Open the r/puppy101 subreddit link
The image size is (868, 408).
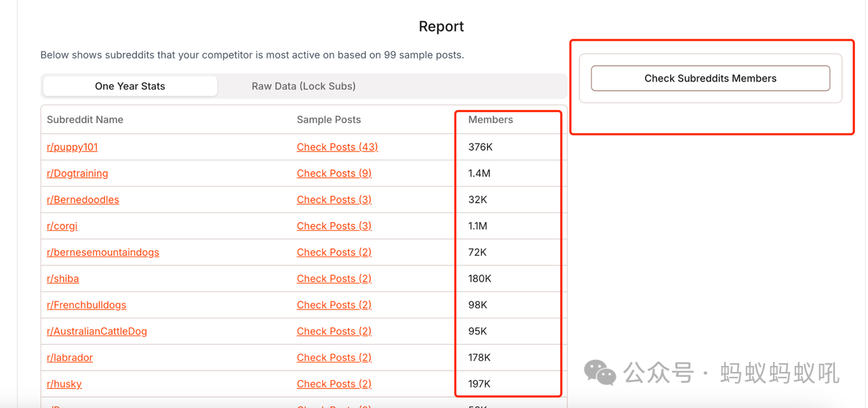73,147
